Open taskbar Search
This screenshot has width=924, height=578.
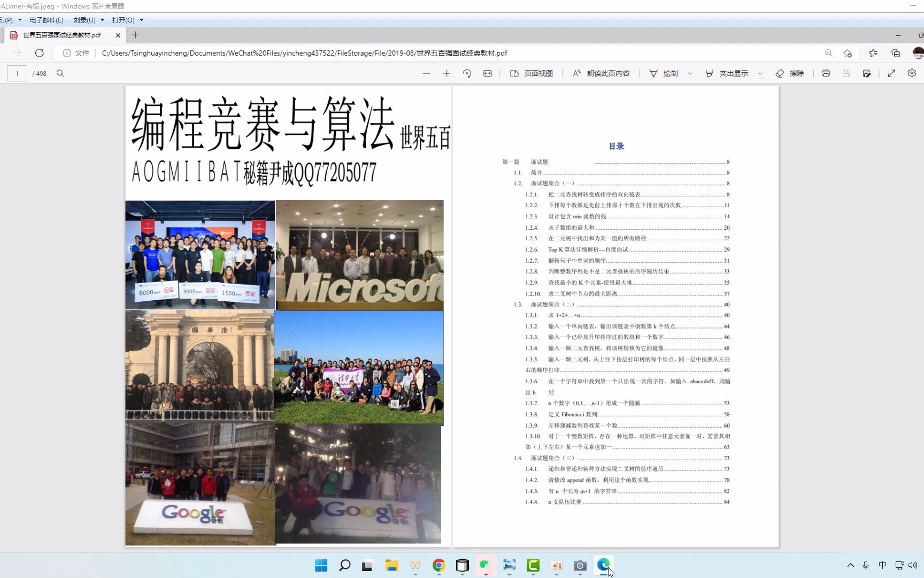point(344,565)
